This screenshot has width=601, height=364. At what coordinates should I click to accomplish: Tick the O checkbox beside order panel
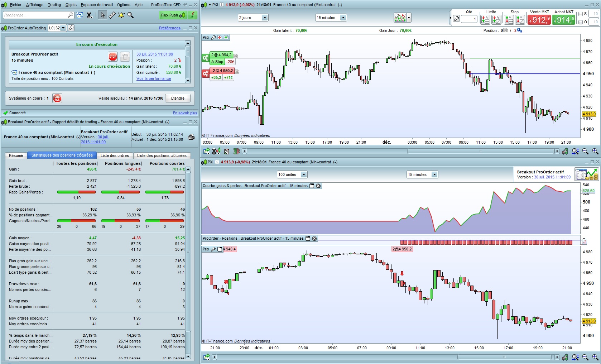click(x=581, y=22)
